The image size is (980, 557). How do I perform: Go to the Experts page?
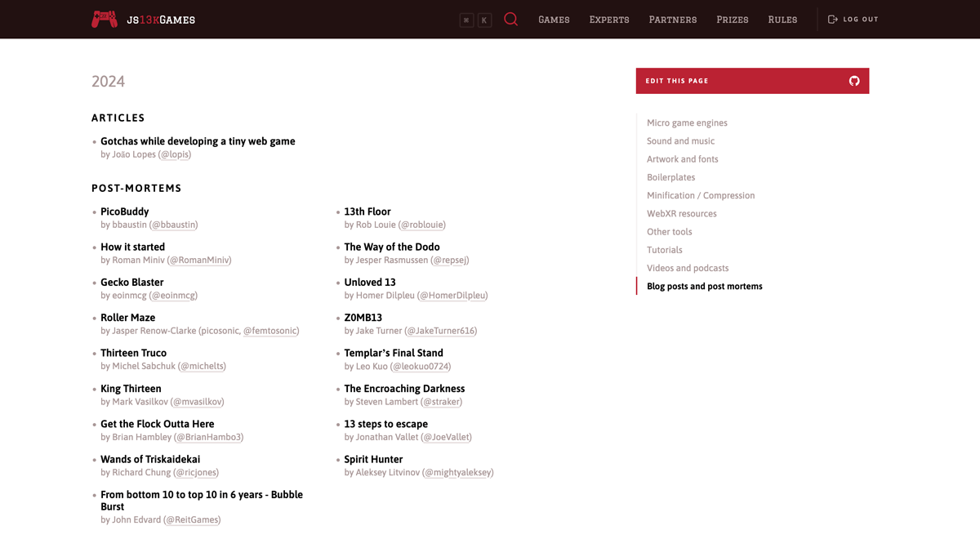pos(609,20)
